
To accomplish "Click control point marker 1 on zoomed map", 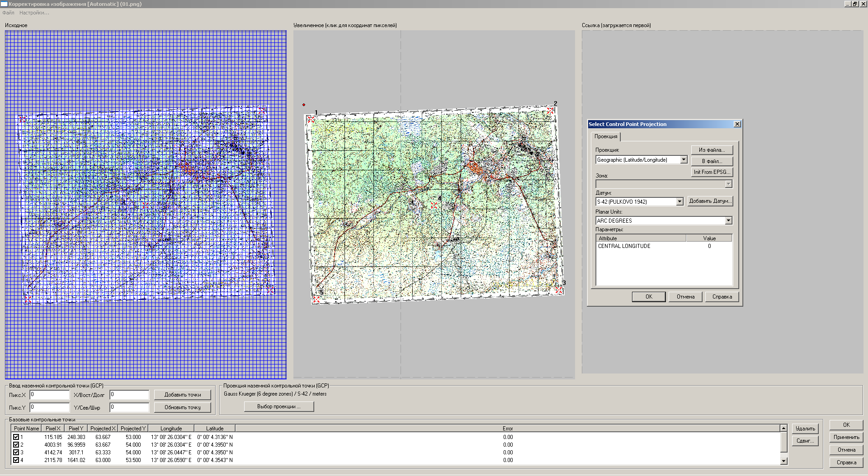I will point(311,119).
